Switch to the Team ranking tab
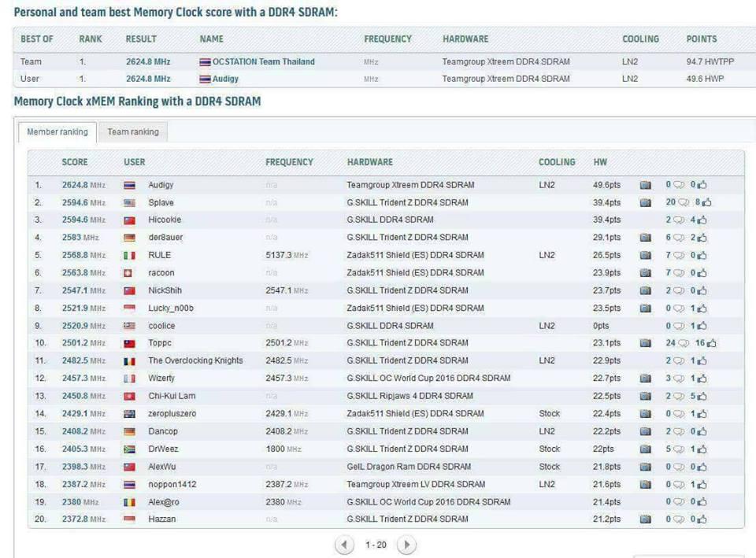756x558 pixels. [133, 132]
